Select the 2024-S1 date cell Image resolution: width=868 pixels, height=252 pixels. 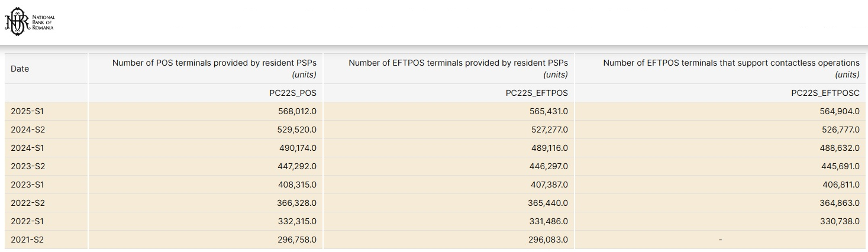click(x=27, y=148)
